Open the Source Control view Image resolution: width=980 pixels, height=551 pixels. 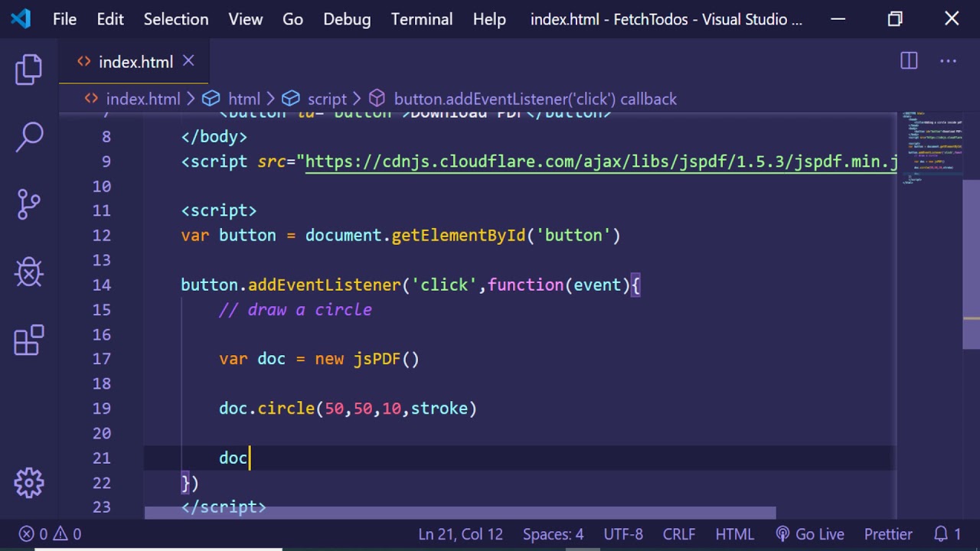pos(29,204)
